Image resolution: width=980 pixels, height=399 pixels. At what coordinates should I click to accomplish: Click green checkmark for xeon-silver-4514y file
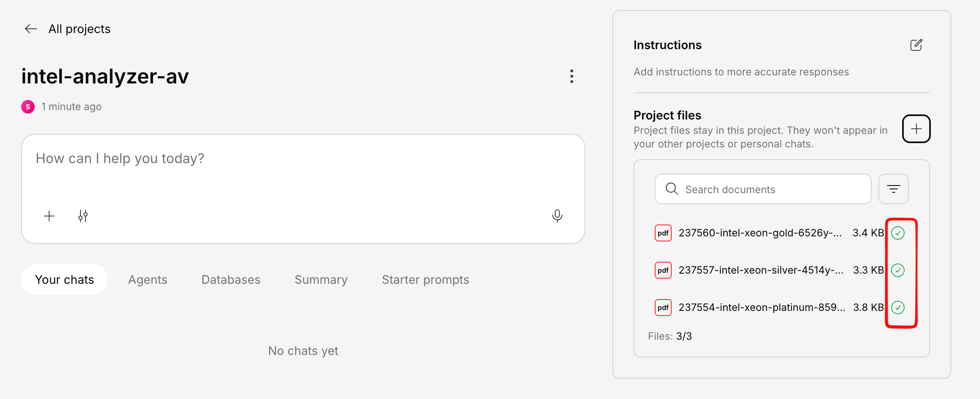pos(898,270)
